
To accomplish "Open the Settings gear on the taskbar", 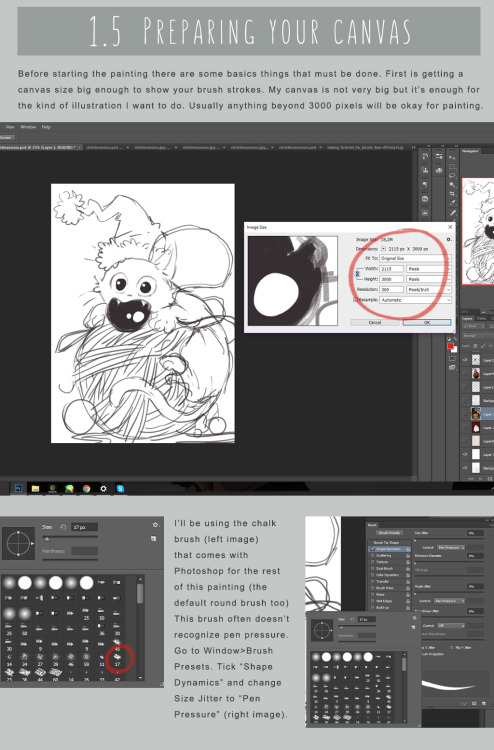I will [103, 488].
